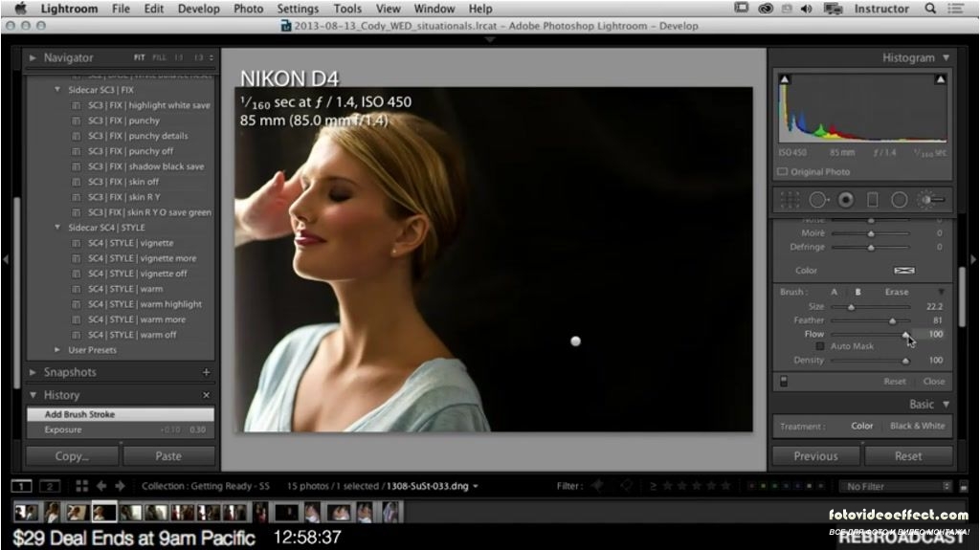Screen dimensions: 980x550
Task: Select the Crop Overlay tool
Action: coord(790,200)
